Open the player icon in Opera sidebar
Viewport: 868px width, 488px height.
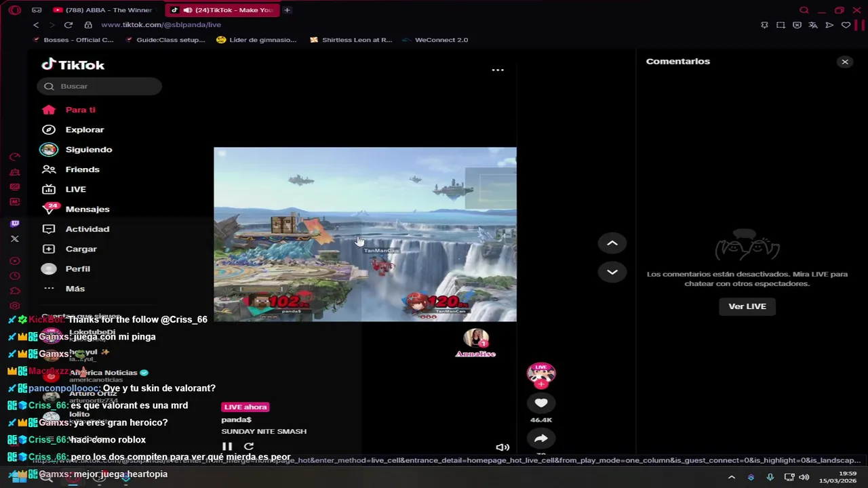tap(15, 261)
